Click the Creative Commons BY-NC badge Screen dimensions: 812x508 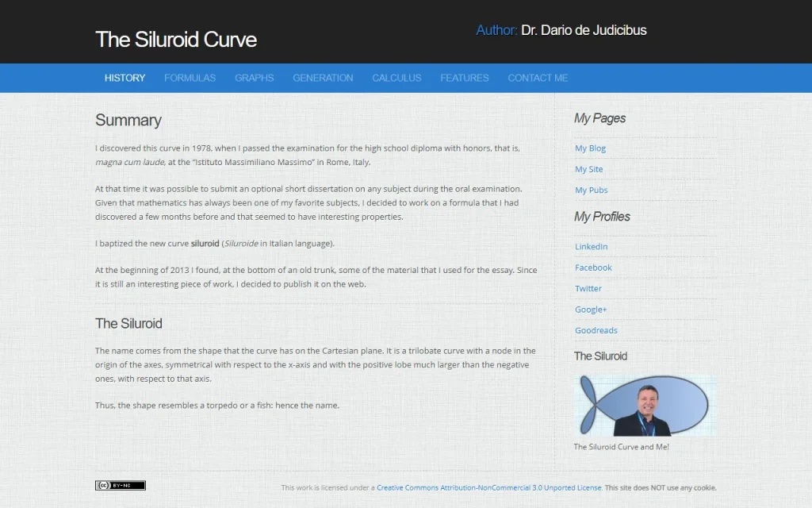click(121, 485)
